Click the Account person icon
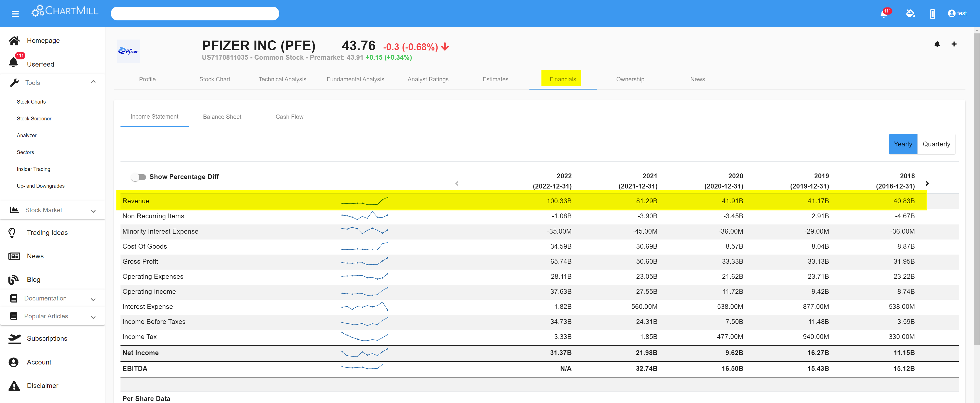Screen dimensions: 980x403 pos(13,362)
